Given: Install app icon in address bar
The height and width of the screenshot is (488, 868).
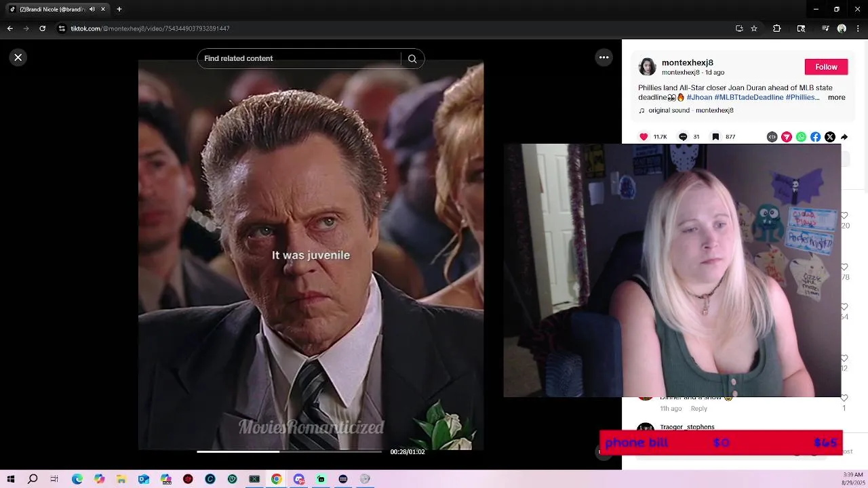Looking at the screenshot, I should click(x=739, y=28).
